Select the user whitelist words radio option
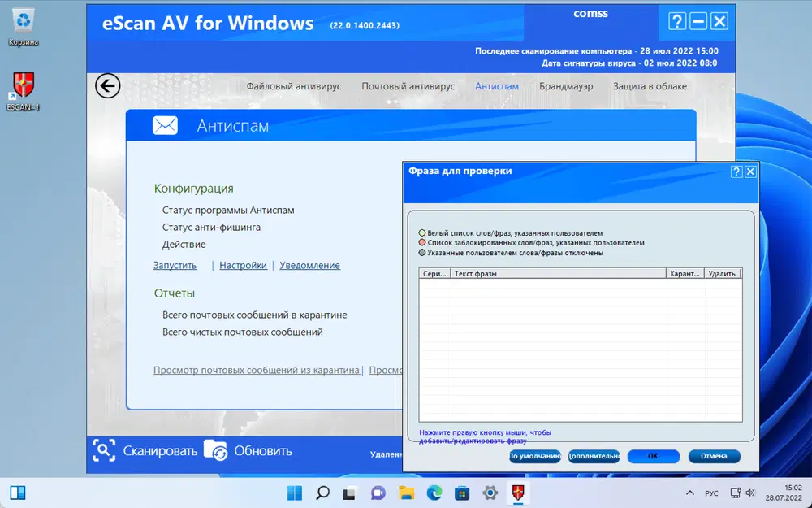 tap(422, 233)
